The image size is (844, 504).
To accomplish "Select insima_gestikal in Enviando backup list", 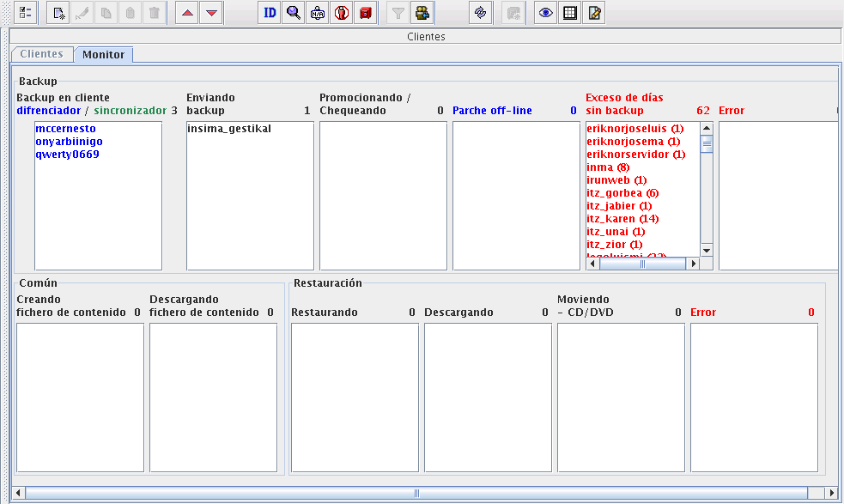I will click(x=229, y=129).
